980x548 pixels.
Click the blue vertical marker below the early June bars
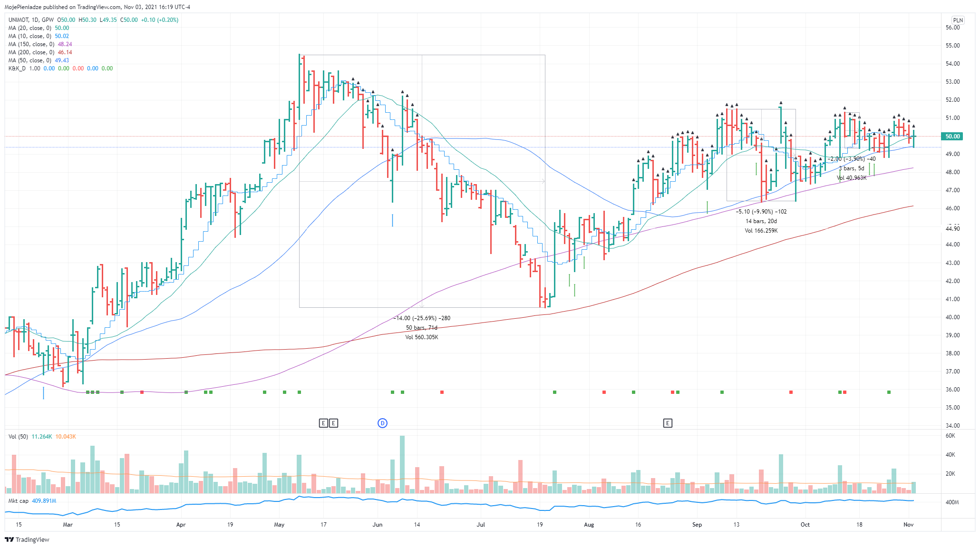(x=392, y=220)
